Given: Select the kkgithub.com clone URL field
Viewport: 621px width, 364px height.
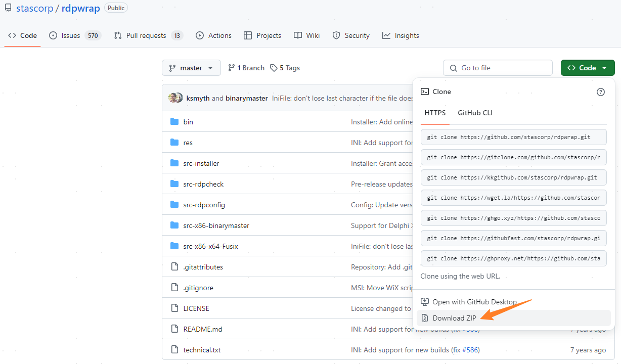Looking at the screenshot, I should pos(513,177).
